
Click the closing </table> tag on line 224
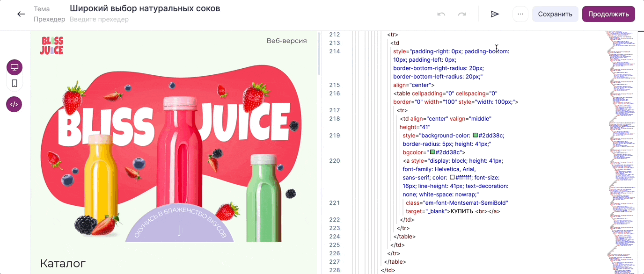[x=404, y=237]
